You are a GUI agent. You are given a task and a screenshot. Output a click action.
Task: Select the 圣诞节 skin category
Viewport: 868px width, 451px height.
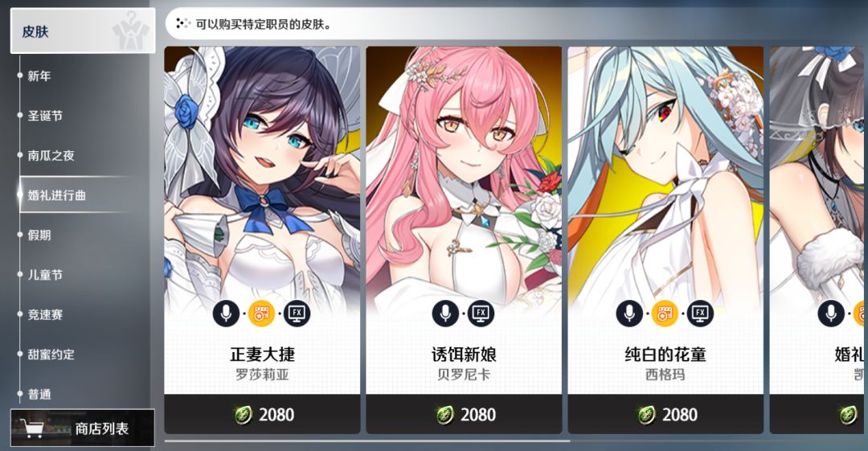[45, 116]
